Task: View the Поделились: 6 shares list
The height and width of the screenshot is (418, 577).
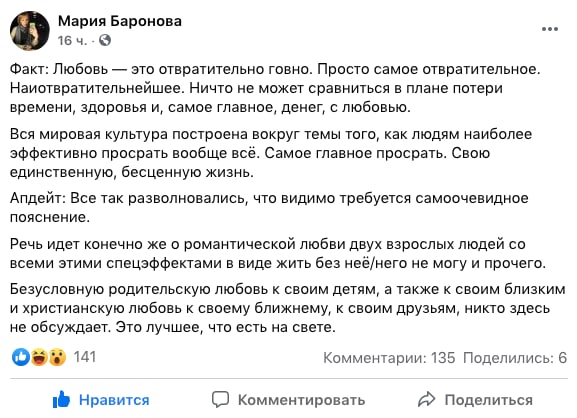Action: tap(515, 358)
